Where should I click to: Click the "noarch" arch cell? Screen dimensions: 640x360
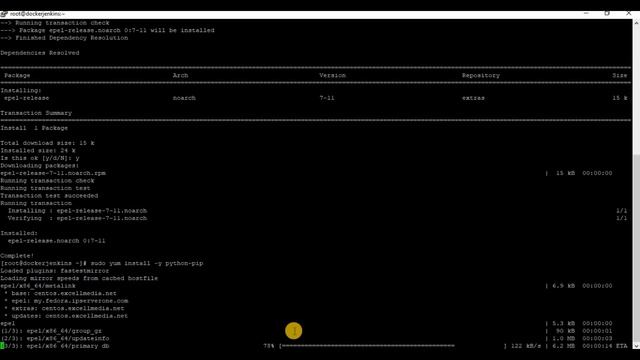pos(184,98)
